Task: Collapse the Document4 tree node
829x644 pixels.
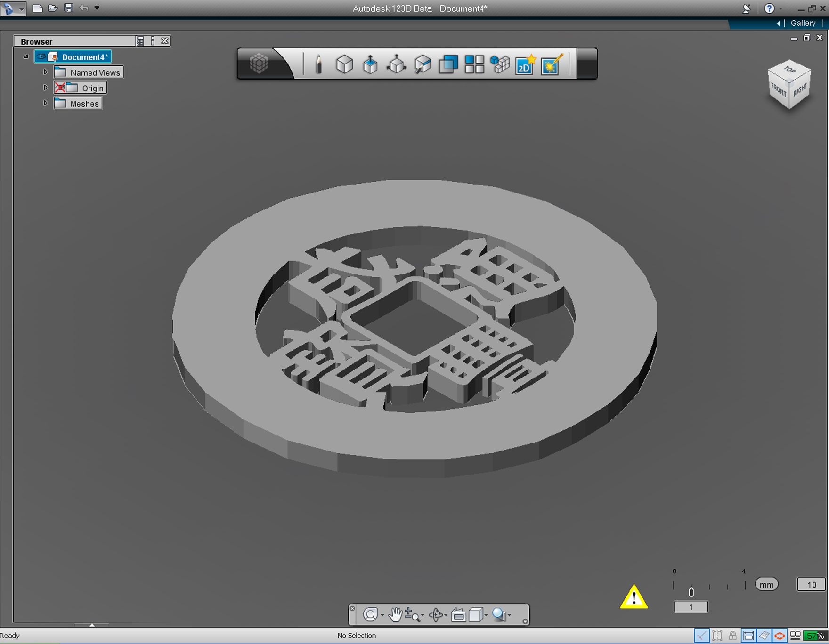Action: (26, 57)
